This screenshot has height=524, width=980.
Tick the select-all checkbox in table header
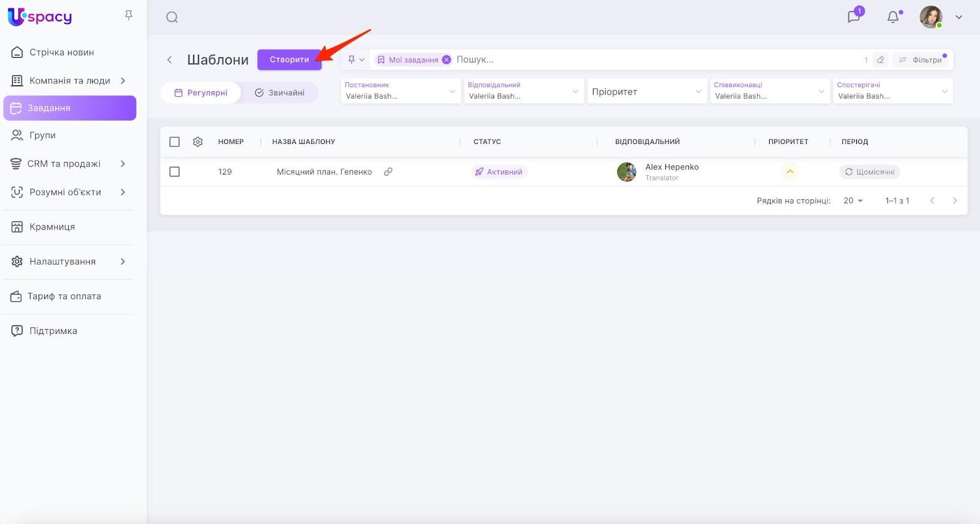click(x=175, y=142)
